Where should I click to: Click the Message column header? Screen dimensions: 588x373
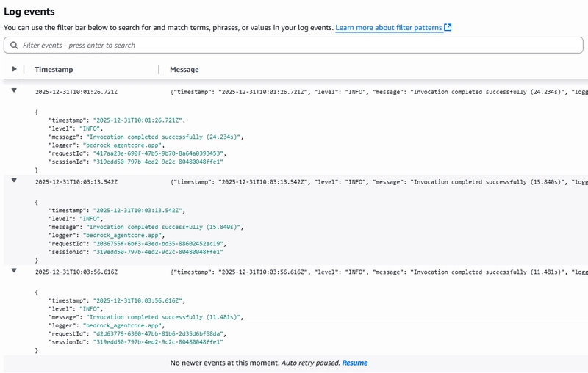(184, 70)
